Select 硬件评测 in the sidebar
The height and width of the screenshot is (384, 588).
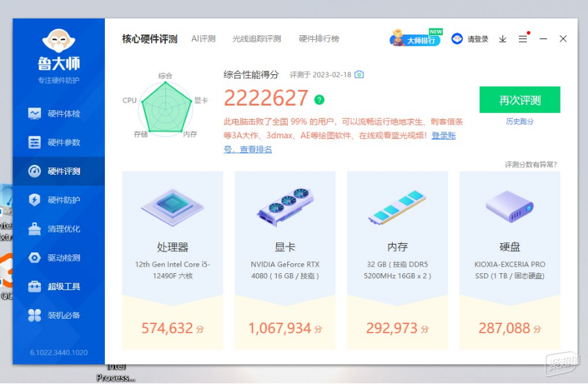(59, 171)
